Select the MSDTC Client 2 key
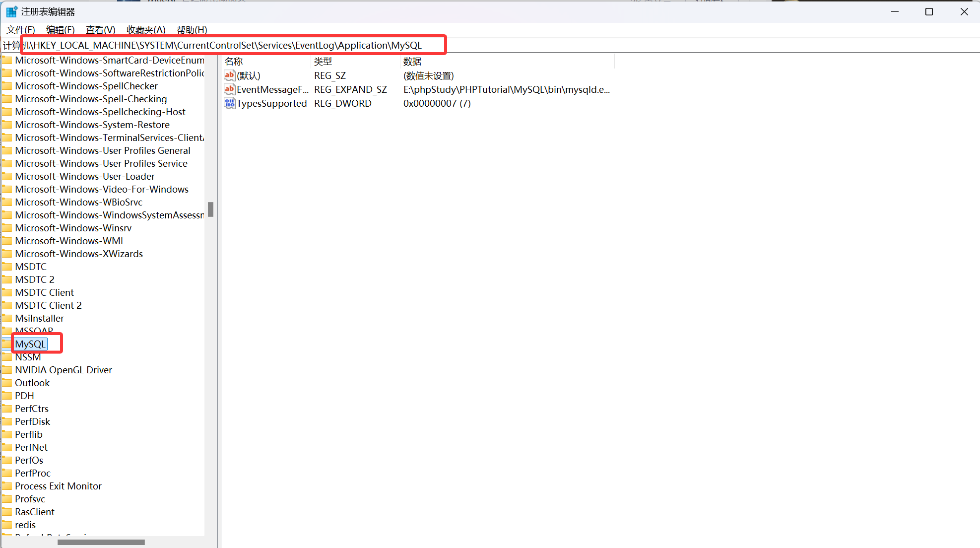This screenshot has height=548, width=980. tap(48, 305)
